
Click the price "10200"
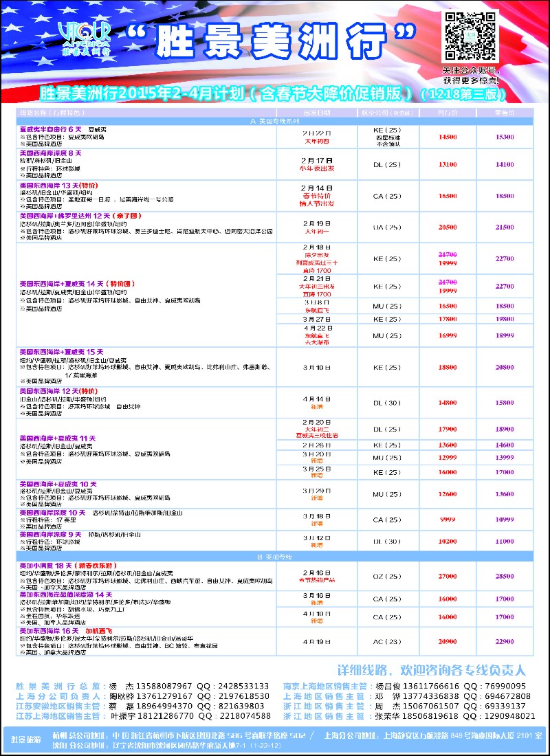[x=448, y=542]
